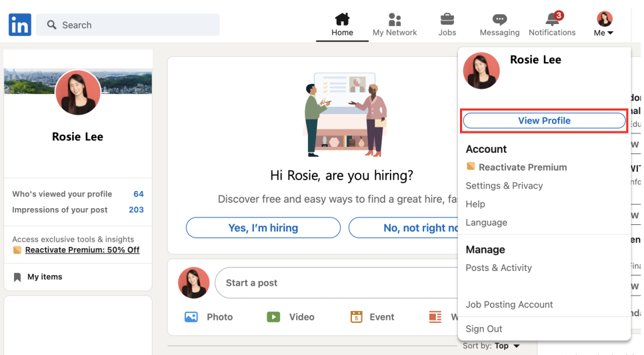
Task: Click Rosie Lee's photo in left profile card
Action: [77, 92]
